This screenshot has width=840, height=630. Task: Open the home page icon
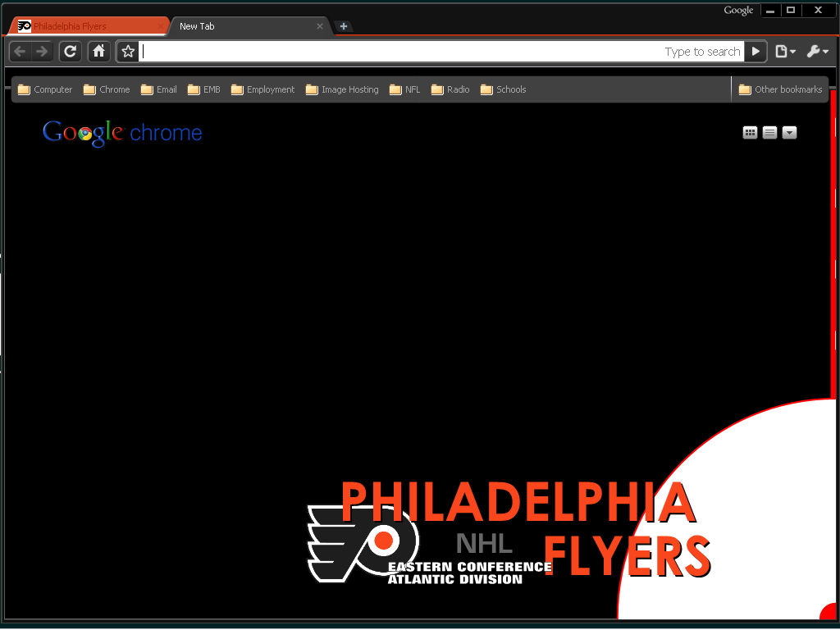tap(98, 51)
